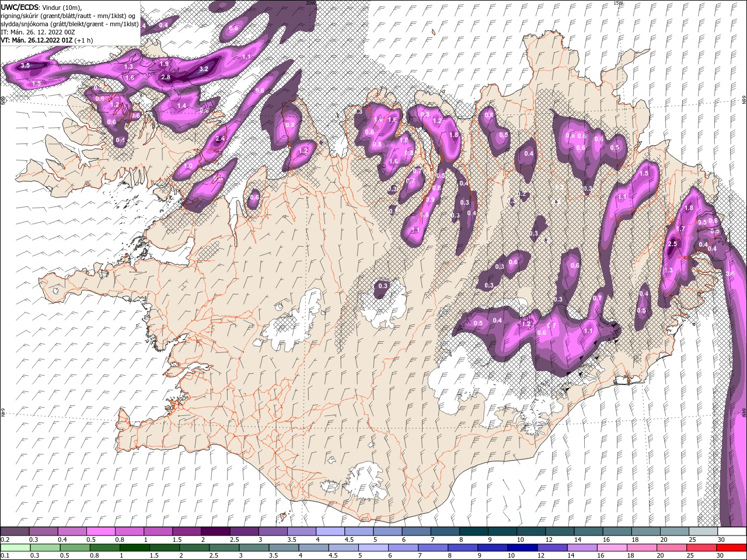
Task: Pick the bright red swatch labeled 30 in the rain legend
Action: (731, 548)
